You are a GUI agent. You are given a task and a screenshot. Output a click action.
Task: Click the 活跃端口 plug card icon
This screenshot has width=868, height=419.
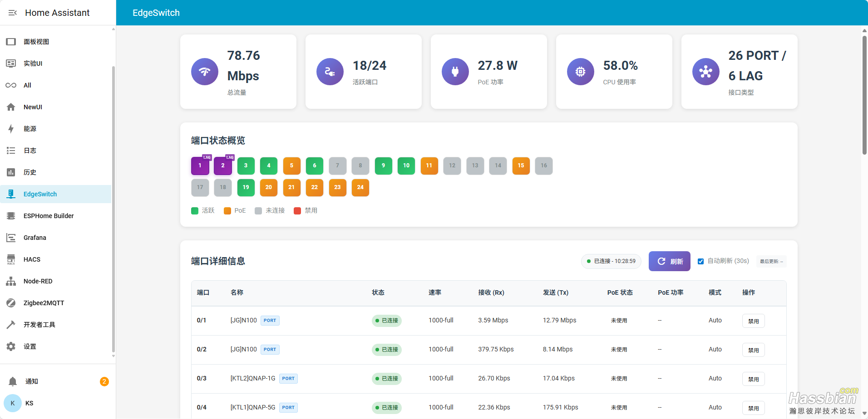click(330, 72)
